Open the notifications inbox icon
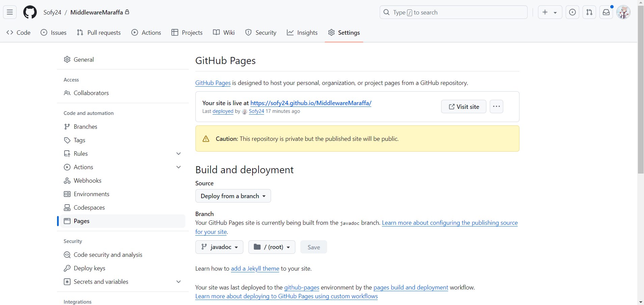 click(x=606, y=12)
